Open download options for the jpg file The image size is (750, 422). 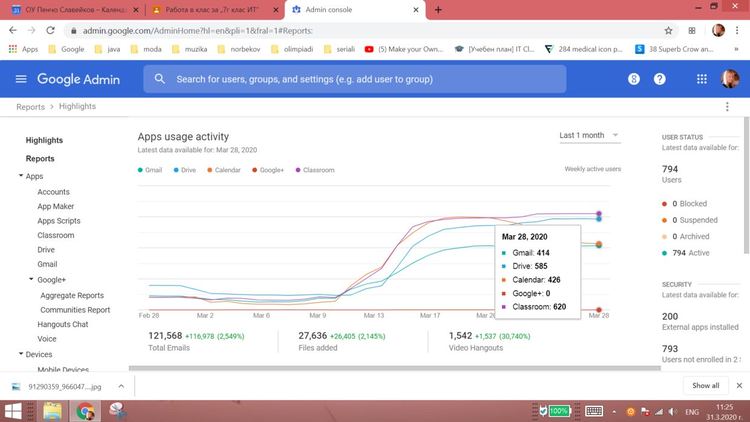pyautogui.click(x=121, y=386)
